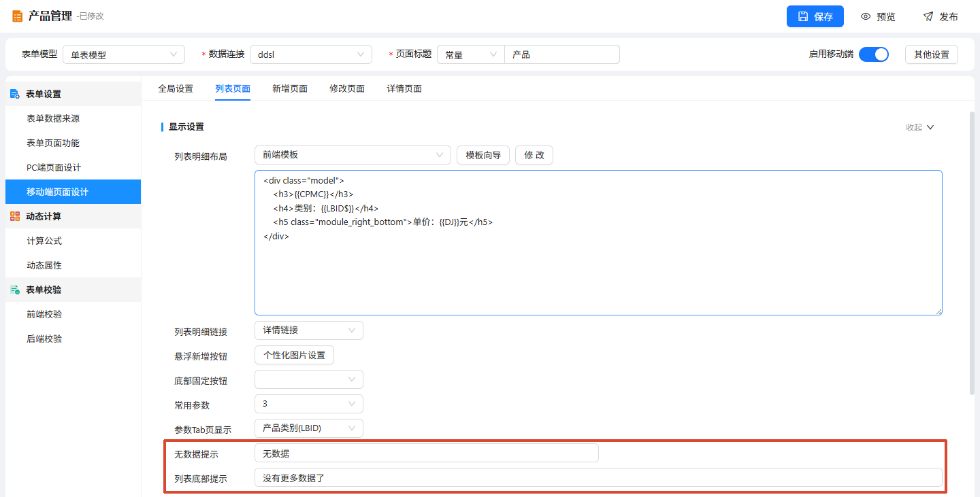
Task: Click the 保存 button
Action: (x=815, y=16)
